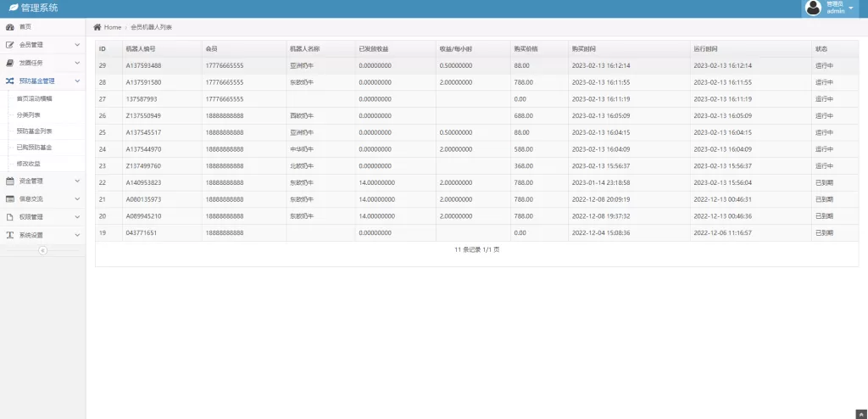Click the 会员机器人列表 breadcrumb text
The image size is (868, 419).
tap(151, 27)
